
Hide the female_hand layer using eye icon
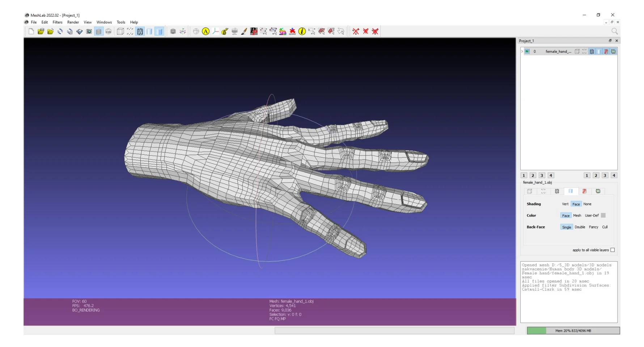pyautogui.click(x=527, y=51)
